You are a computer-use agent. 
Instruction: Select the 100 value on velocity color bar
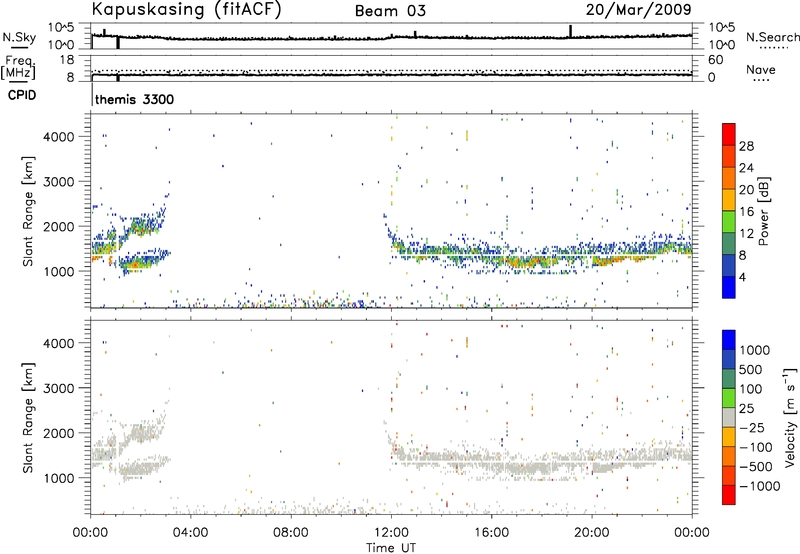[x=751, y=389]
